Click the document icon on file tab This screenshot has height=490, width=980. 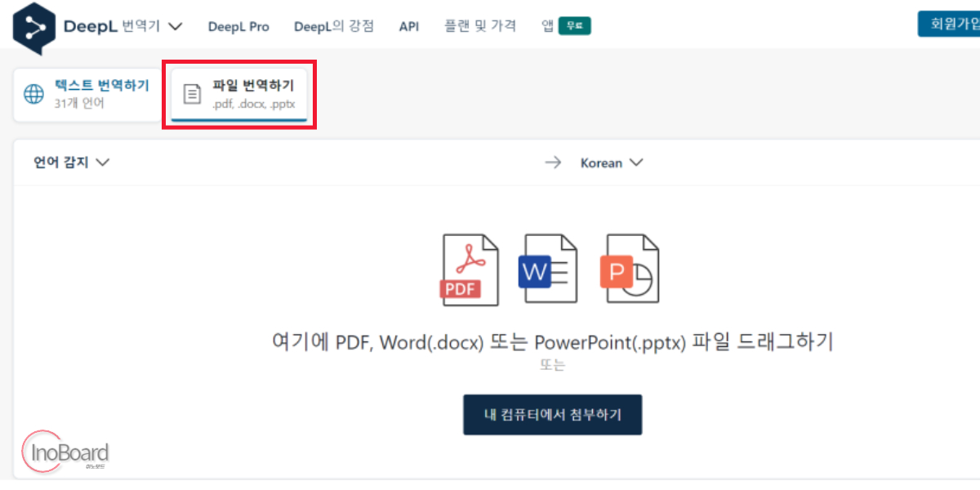point(191,94)
